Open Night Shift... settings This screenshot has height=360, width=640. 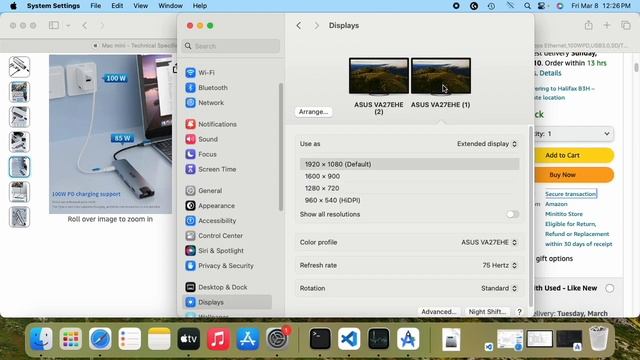point(487,312)
